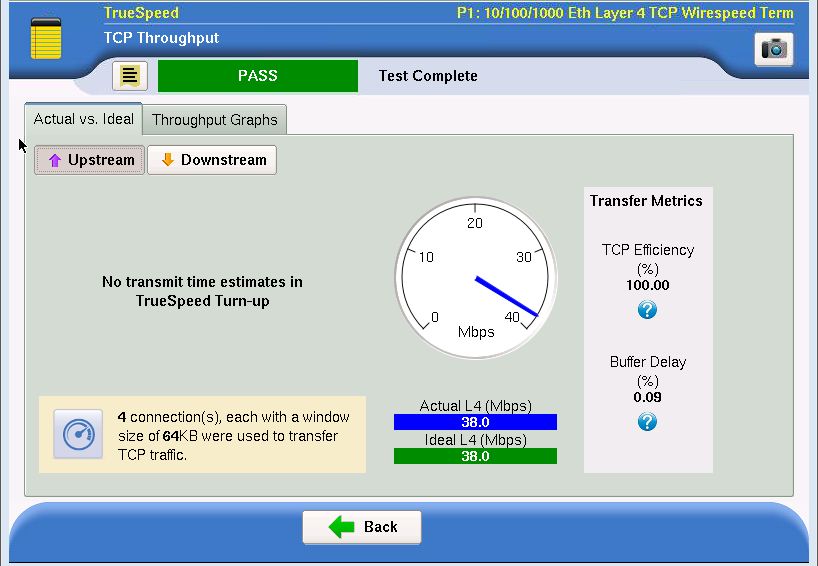Show Downstream results
The width and height of the screenshot is (818, 566).
[x=212, y=160]
